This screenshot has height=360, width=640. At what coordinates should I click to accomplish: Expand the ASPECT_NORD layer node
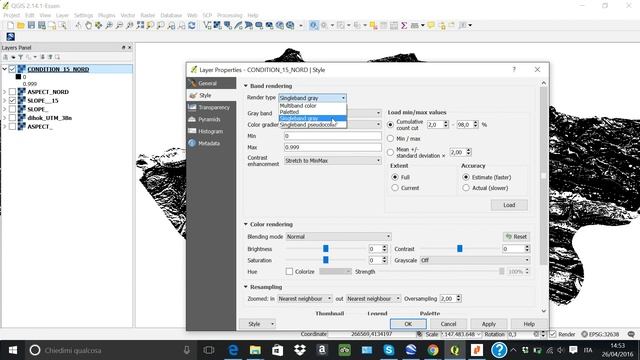[x=4, y=92]
